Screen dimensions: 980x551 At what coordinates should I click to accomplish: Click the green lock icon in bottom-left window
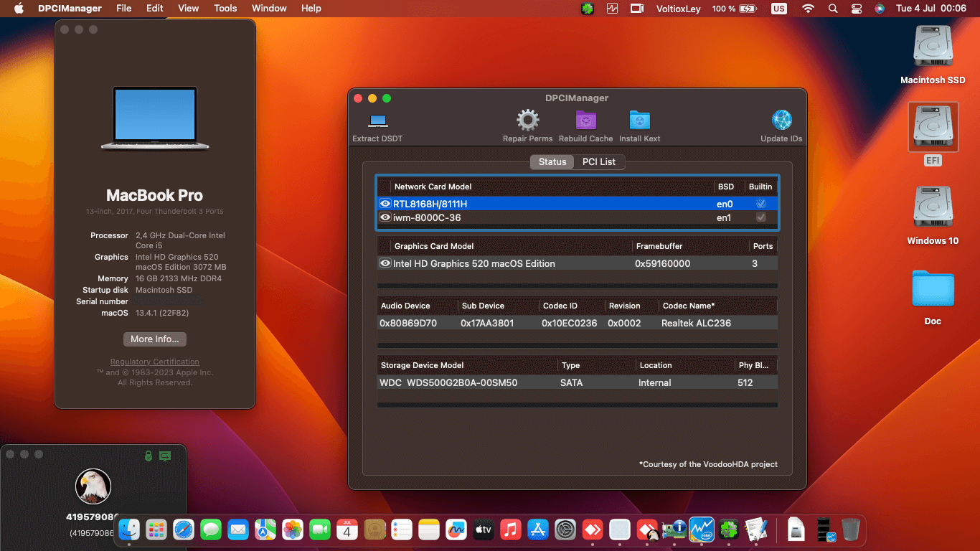(x=149, y=456)
